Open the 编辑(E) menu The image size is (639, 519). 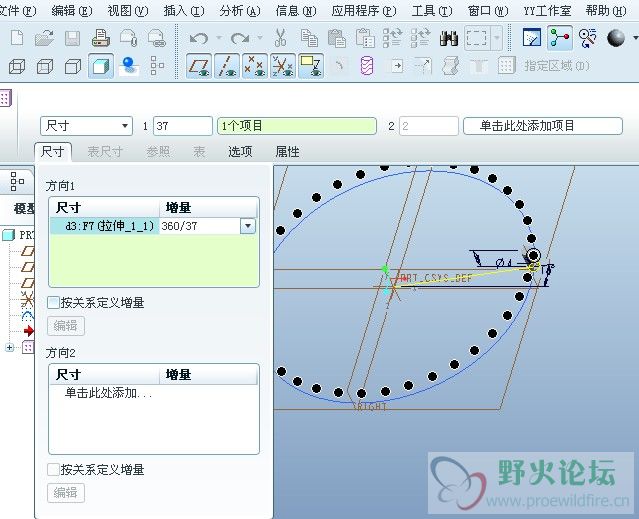[x=72, y=11]
